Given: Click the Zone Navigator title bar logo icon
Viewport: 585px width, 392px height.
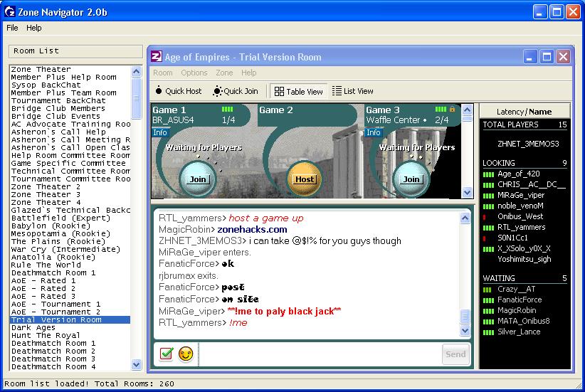Looking at the screenshot, I should pyautogui.click(x=10, y=12).
